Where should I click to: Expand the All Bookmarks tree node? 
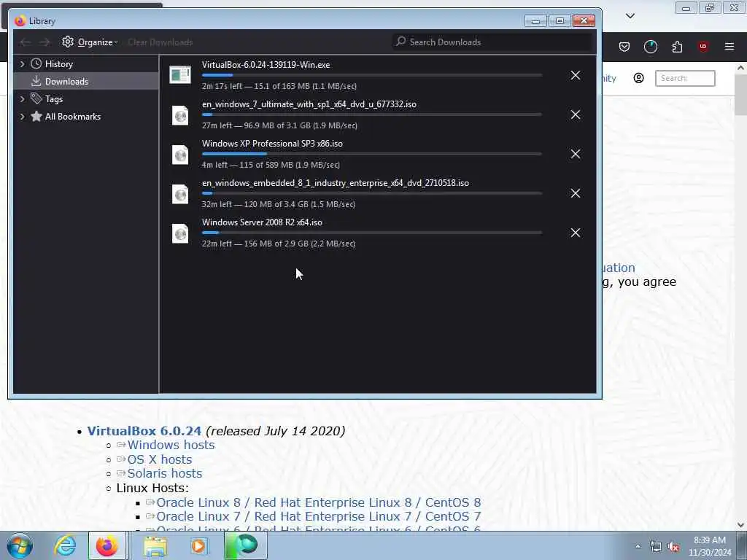tap(22, 116)
